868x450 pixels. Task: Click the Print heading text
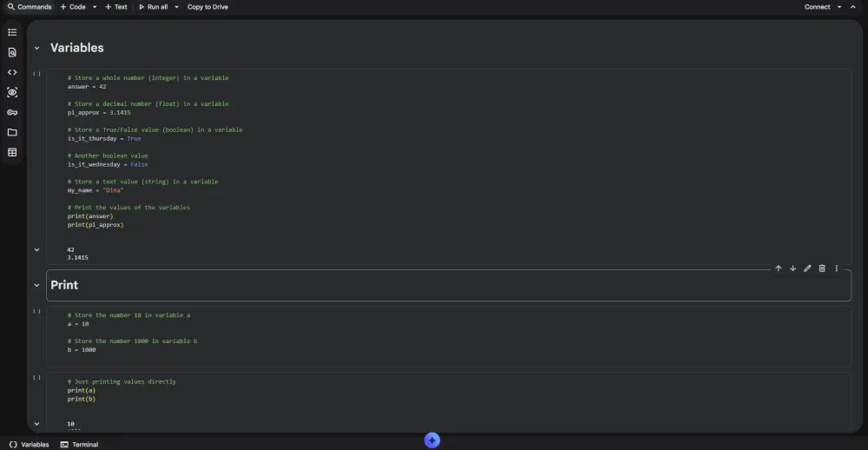64,285
